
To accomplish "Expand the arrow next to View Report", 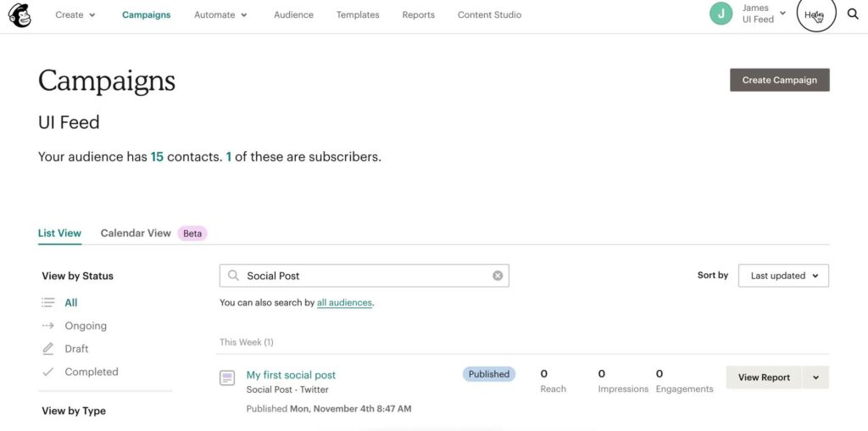I will 815,378.
